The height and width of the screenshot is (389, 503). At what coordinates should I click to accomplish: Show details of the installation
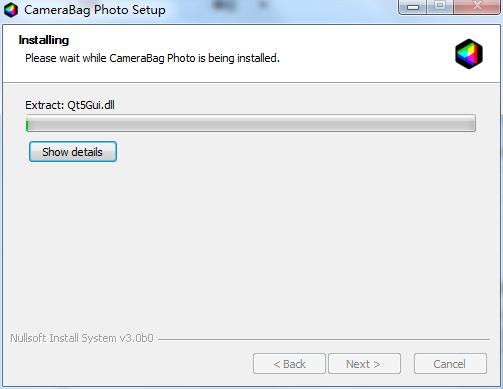coord(73,152)
